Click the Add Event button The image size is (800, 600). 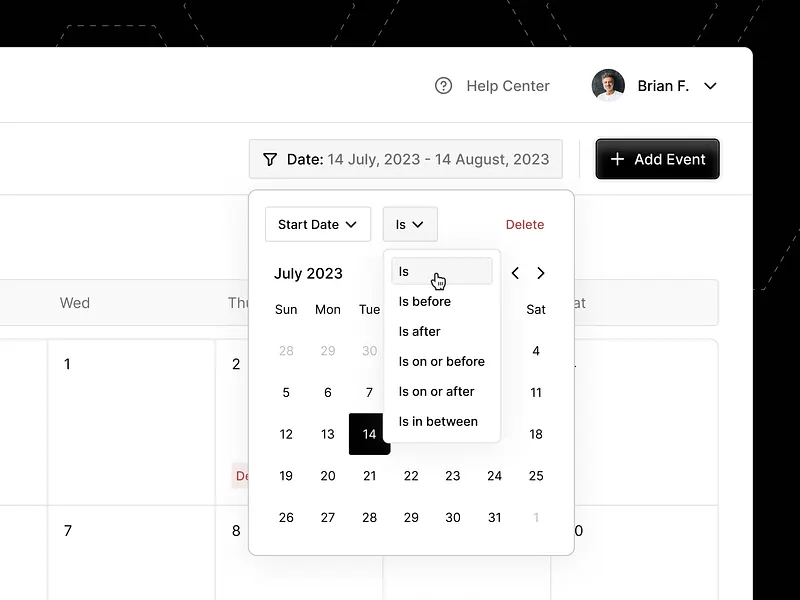click(x=657, y=159)
